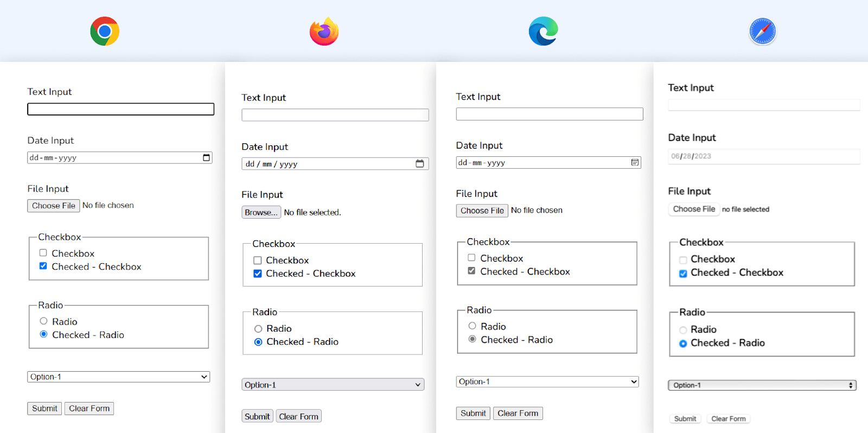Submit the form in Safari panel
868x433 pixels.
click(685, 419)
